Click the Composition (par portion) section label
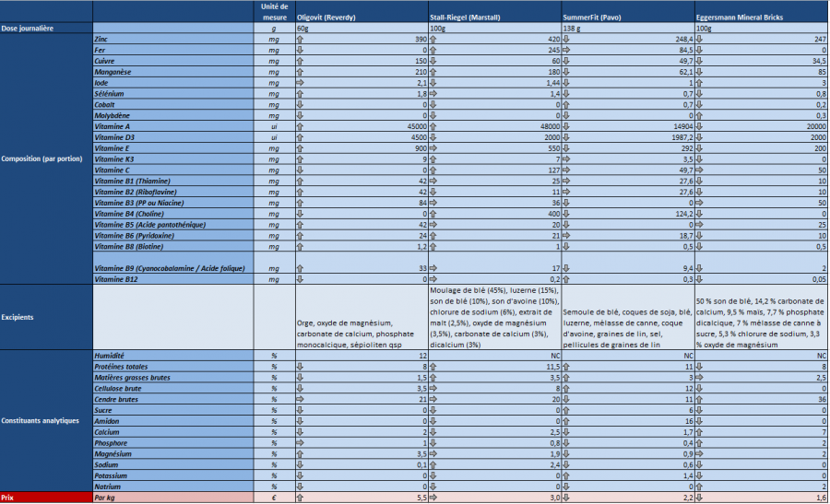 46,159
